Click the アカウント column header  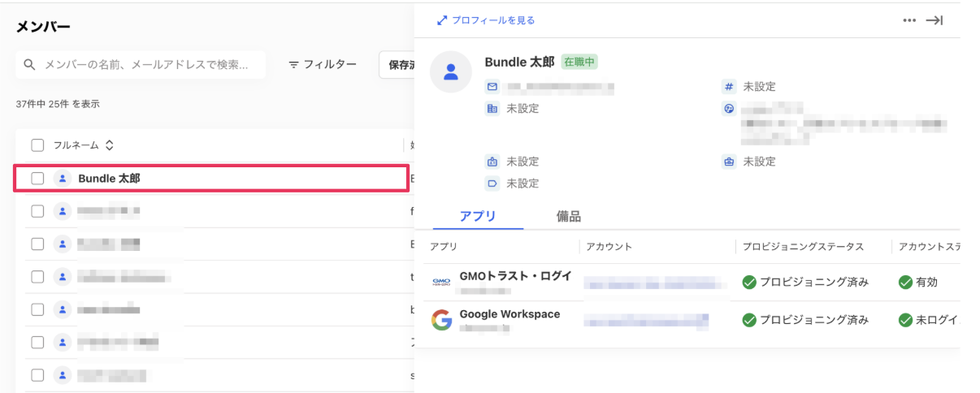tap(609, 246)
